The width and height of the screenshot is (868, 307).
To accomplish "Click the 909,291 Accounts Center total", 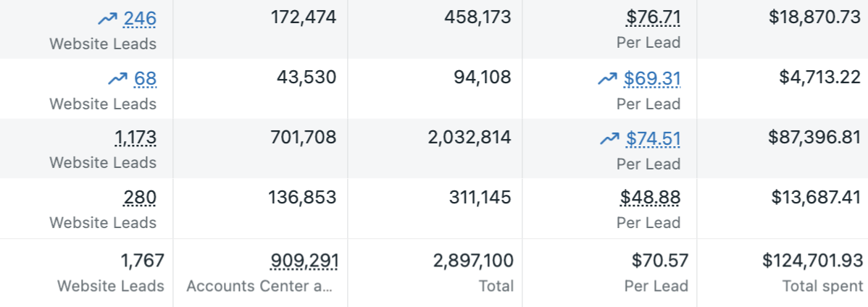I will 304,261.
